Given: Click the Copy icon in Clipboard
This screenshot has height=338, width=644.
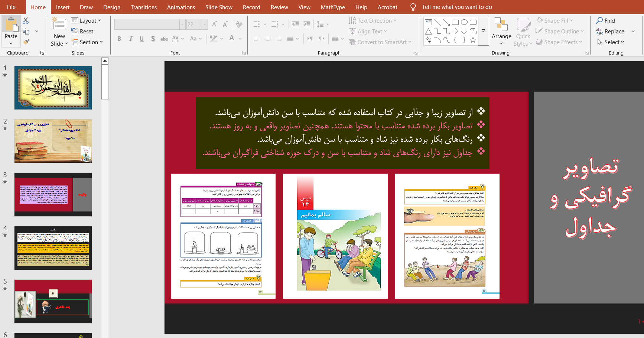Looking at the screenshot, I should coord(26,31).
